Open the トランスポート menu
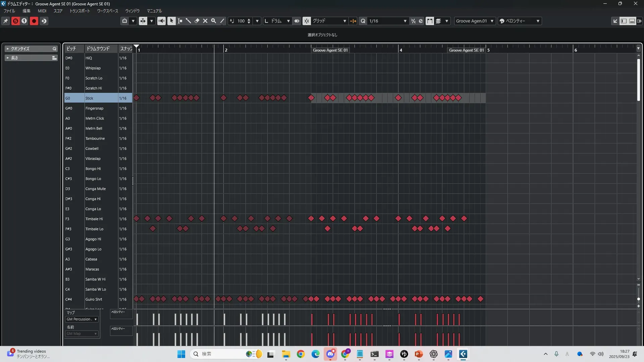Screen dimensions: 644x362 pos(80,11)
